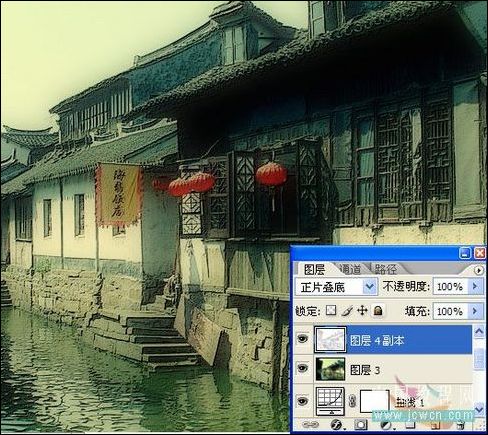Click the 不透明度 100% value field
This screenshot has height=435, width=488.
(450, 286)
